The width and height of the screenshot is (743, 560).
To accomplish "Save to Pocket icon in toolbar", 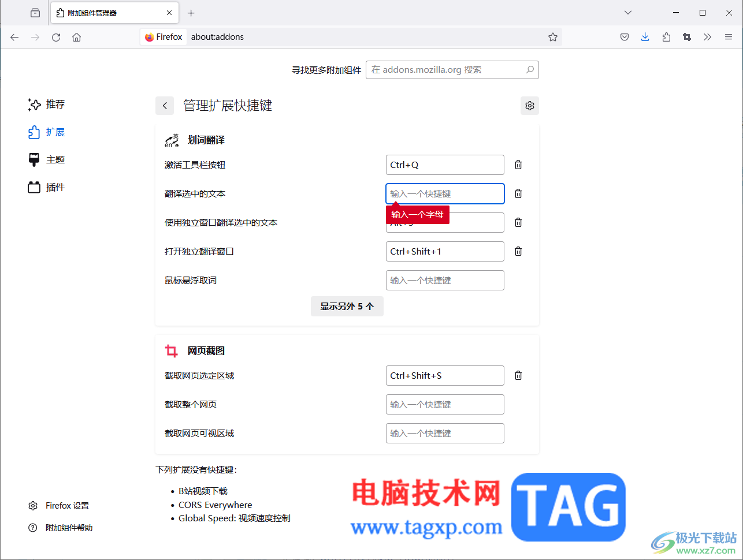I will click(625, 37).
